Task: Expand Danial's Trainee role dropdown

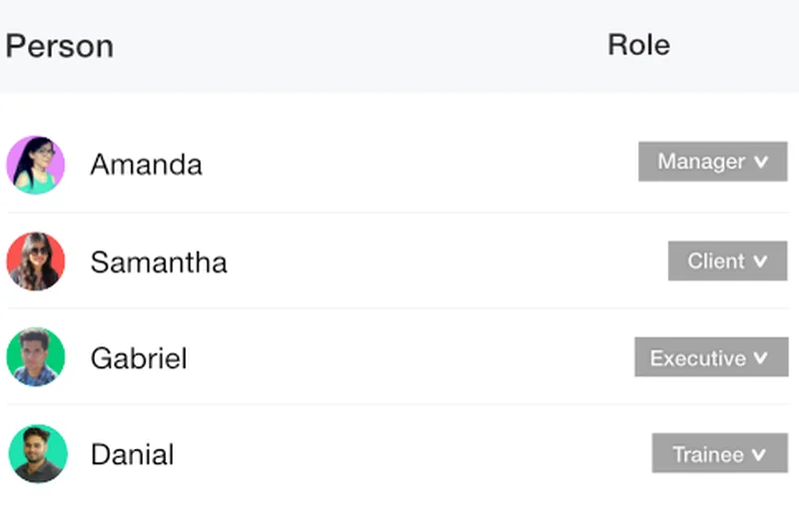Action: point(719,453)
